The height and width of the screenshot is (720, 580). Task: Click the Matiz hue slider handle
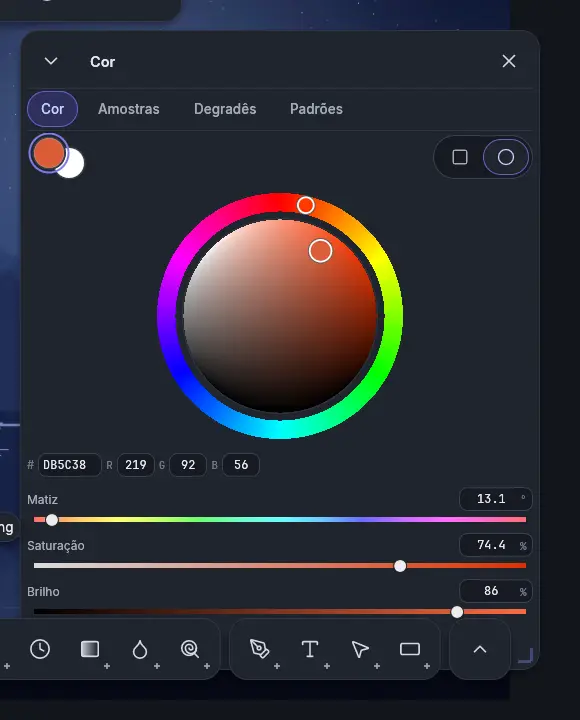point(52,520)
